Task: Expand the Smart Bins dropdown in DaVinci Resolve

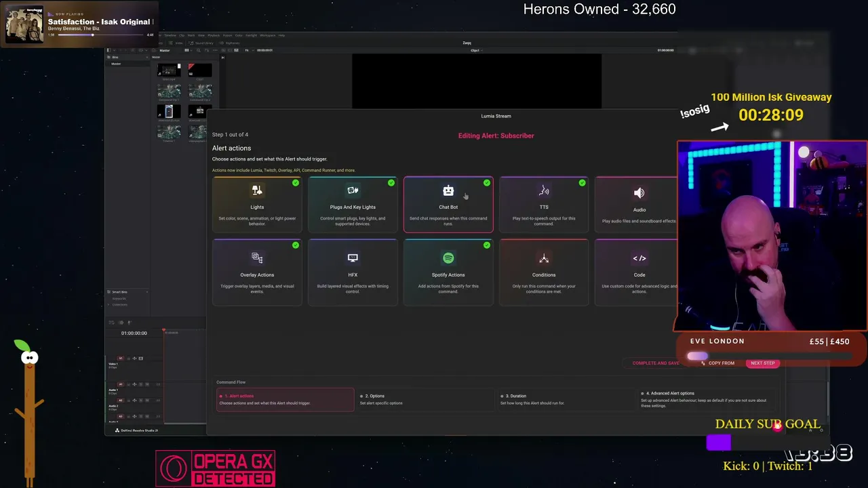Action: coord(147,292)
